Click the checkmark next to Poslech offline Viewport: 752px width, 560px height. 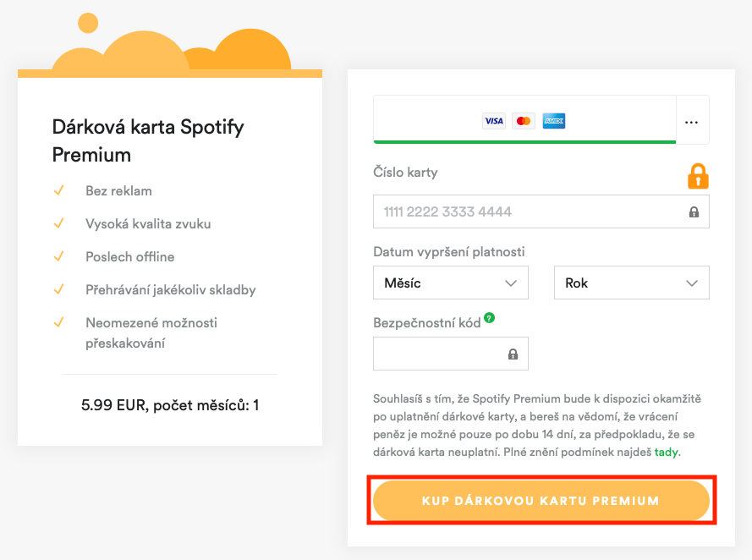pos(59,256)
